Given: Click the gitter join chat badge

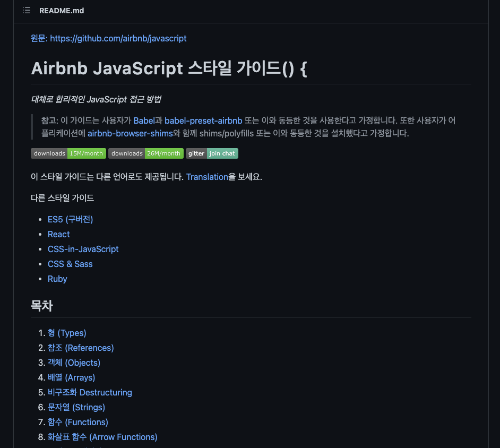Looking at the screenshot, I should pyautogui.click(x=212, y=153).
